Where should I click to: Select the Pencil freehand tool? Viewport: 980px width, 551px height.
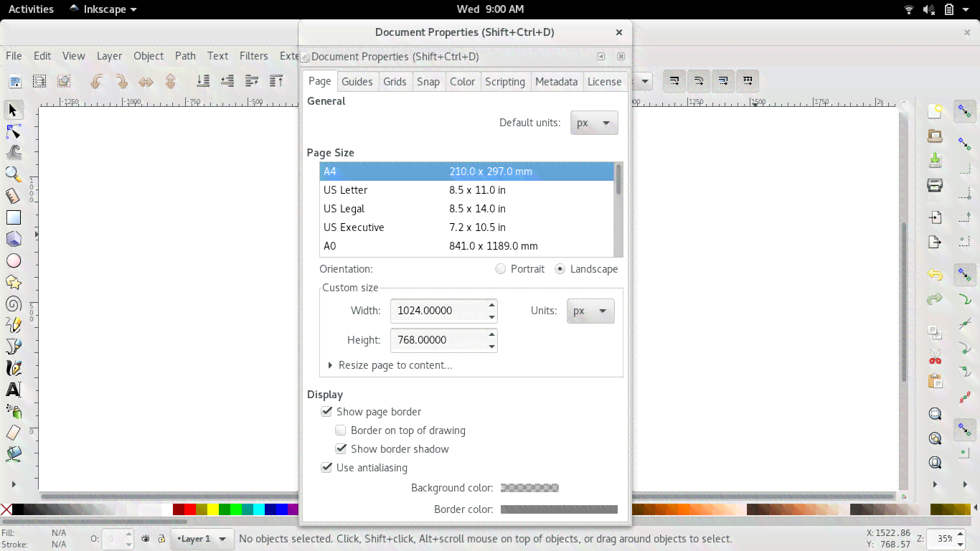(x=14, y=325)
